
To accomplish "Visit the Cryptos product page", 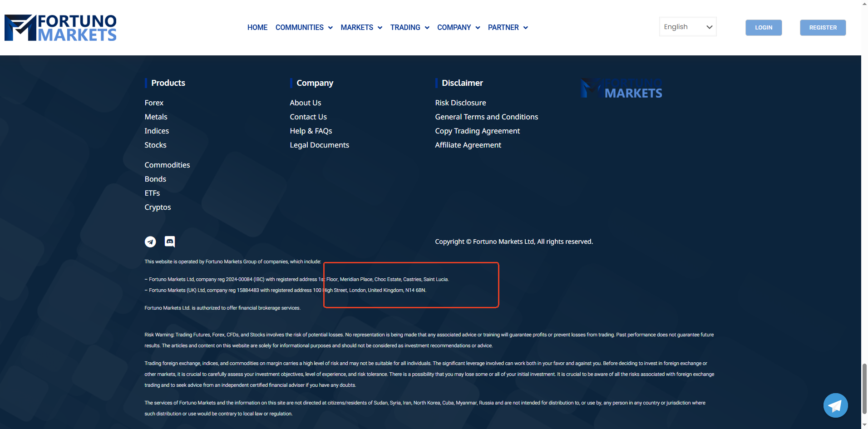I will tap(158, 207).
